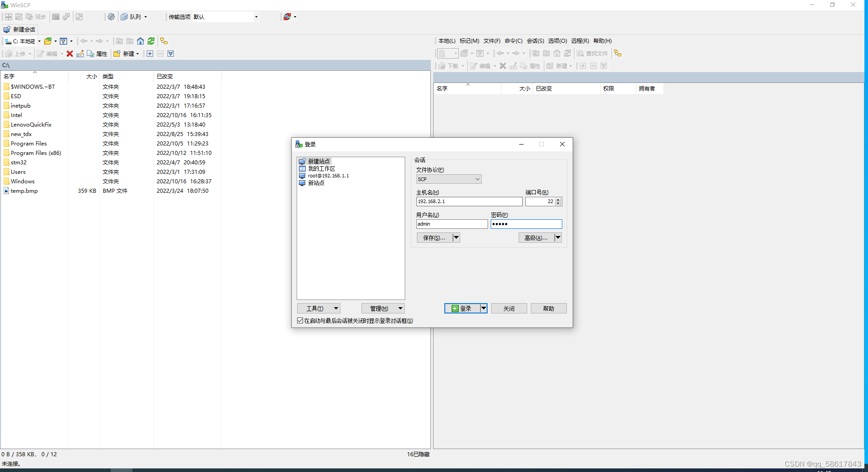
Task: Click the Login (登录) button
Action: (462, 308)
